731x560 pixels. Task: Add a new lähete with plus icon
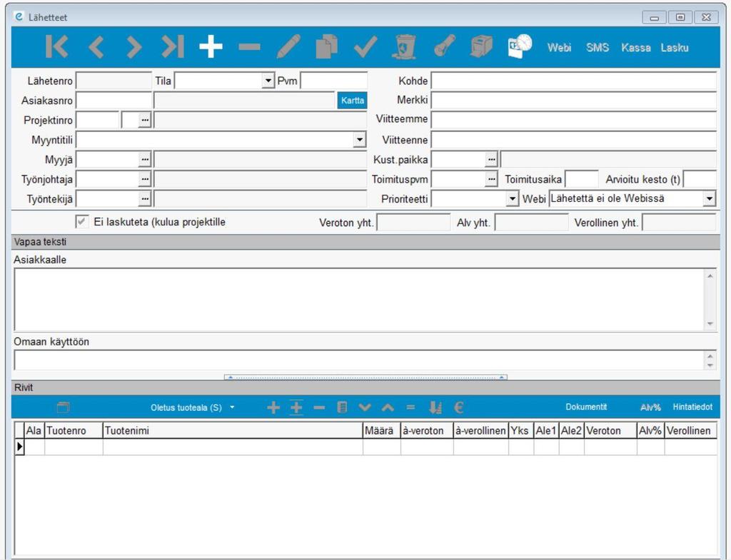tap(211, 46)
